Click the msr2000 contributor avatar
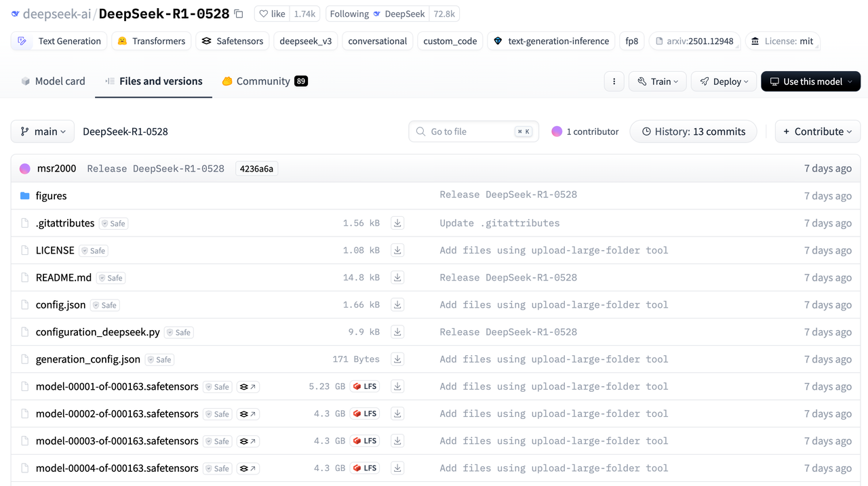 [x=25, y=169]
